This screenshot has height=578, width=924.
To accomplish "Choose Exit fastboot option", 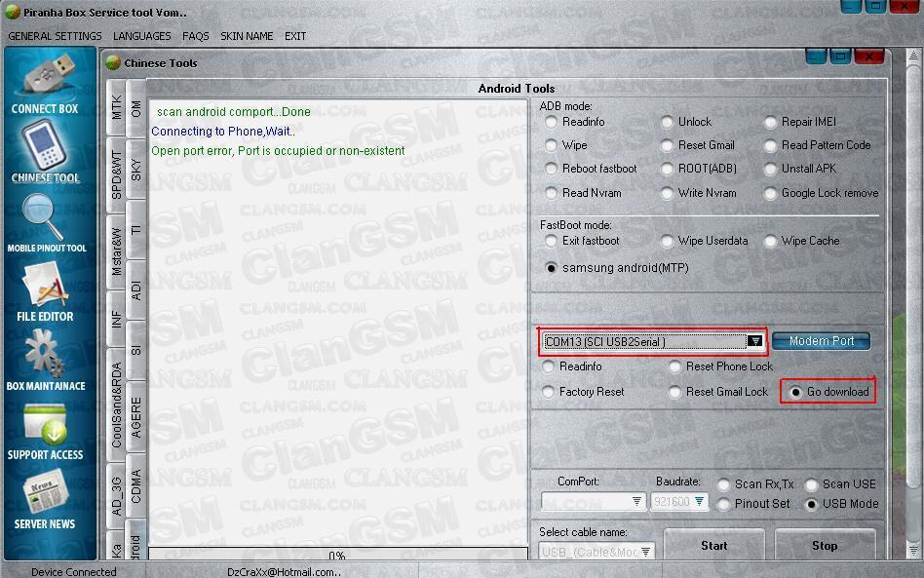I will click(551, 241).
